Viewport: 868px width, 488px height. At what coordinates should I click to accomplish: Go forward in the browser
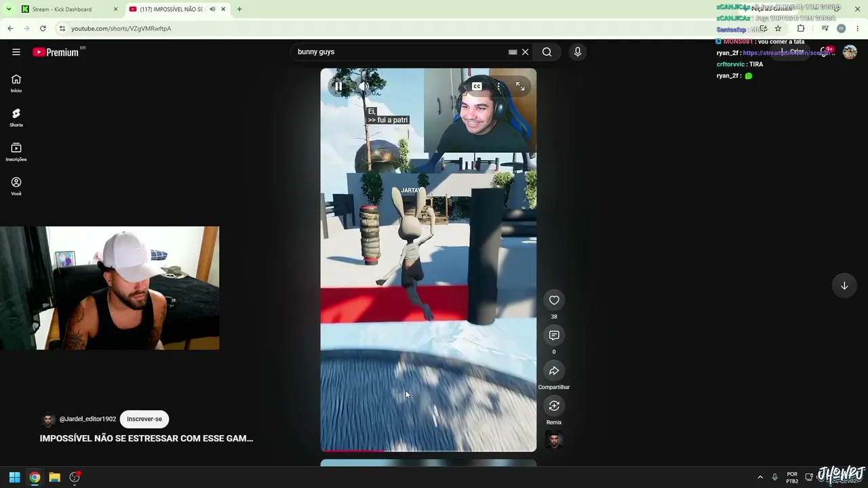26,28
